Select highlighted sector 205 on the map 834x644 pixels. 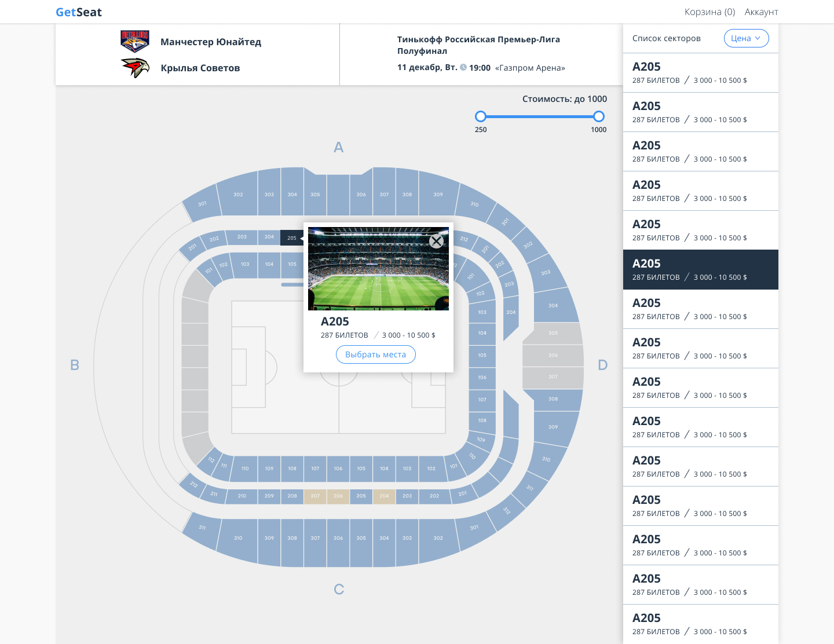292,237
